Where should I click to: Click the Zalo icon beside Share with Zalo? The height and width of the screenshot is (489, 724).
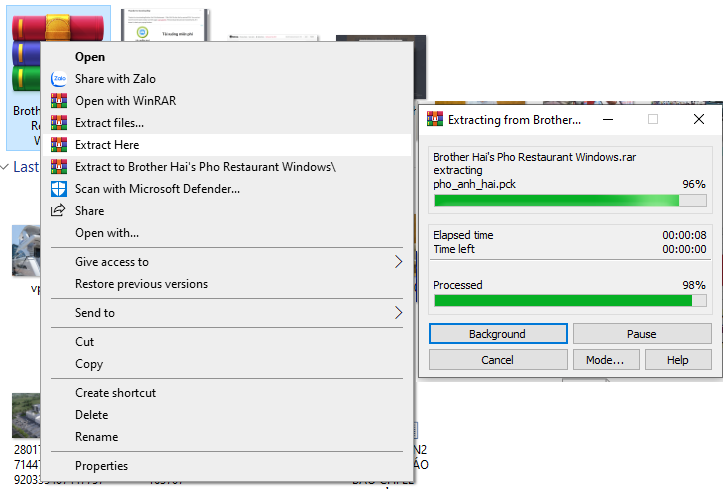pyautogui.click(x=58, y=79)
